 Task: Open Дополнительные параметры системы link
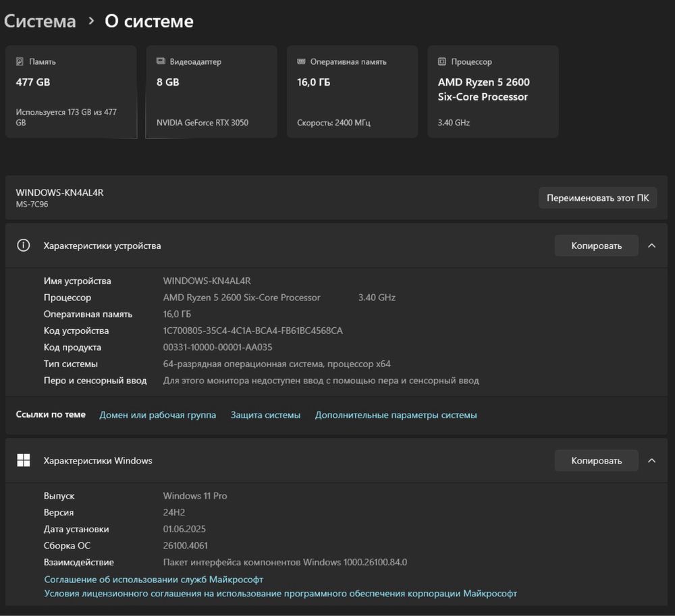(396, 415)
